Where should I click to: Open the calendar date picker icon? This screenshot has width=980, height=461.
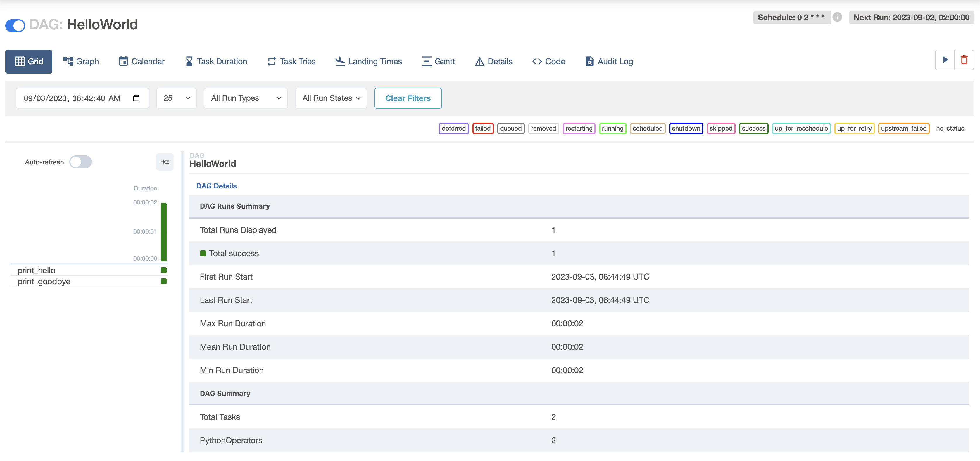pos(136,98)
